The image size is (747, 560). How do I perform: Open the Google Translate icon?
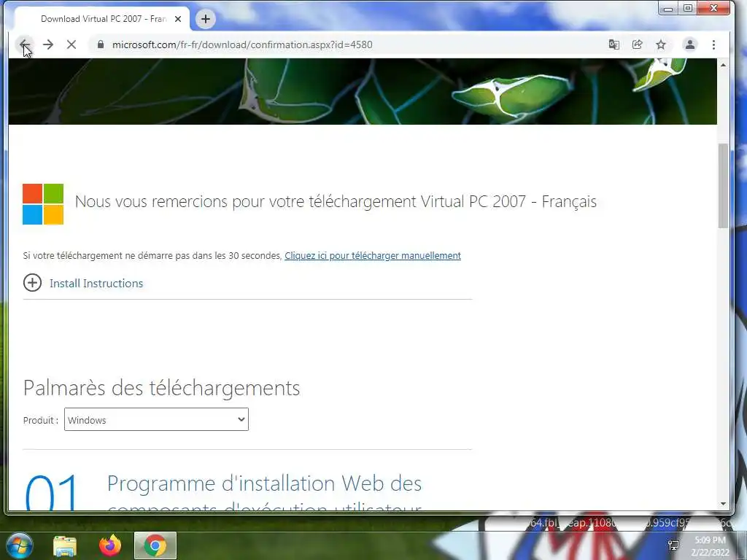pos(614,44)
